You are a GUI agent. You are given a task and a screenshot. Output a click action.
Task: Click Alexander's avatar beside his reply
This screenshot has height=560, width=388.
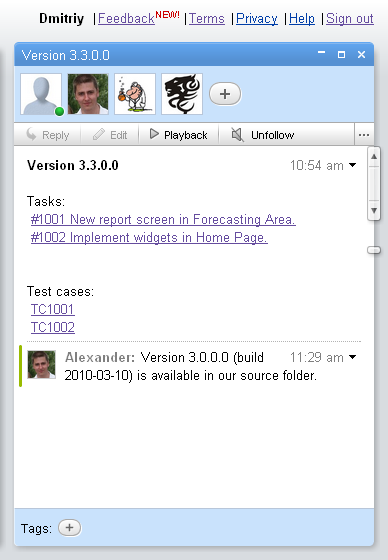(x=41, y=364)
